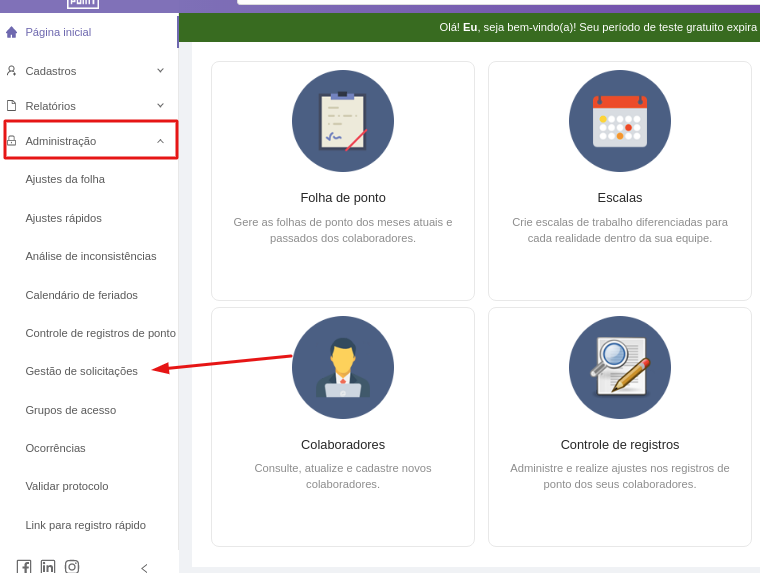The height and width of the screenshot is (573, 760).
Task: Collapse the Administração menu chevron
Action: pos(160,141)
